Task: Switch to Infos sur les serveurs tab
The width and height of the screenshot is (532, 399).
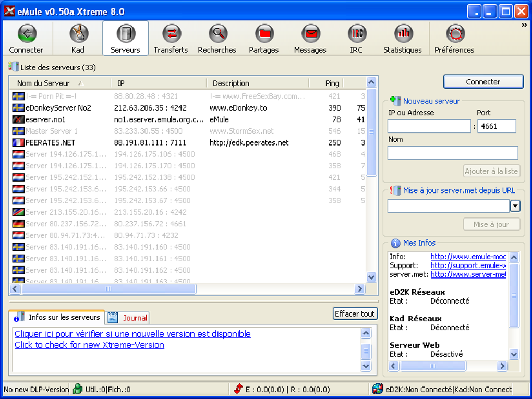Action: click(x=57, y=317)
